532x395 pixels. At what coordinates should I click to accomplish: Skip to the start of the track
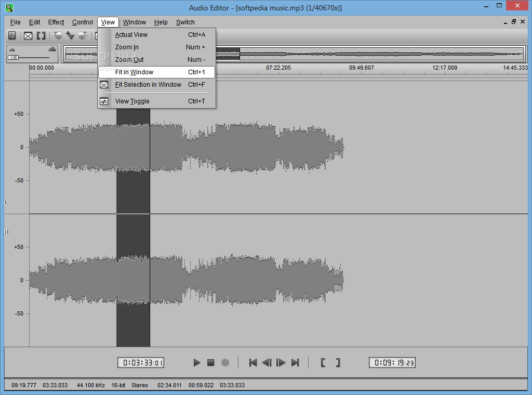pos(253,363)
